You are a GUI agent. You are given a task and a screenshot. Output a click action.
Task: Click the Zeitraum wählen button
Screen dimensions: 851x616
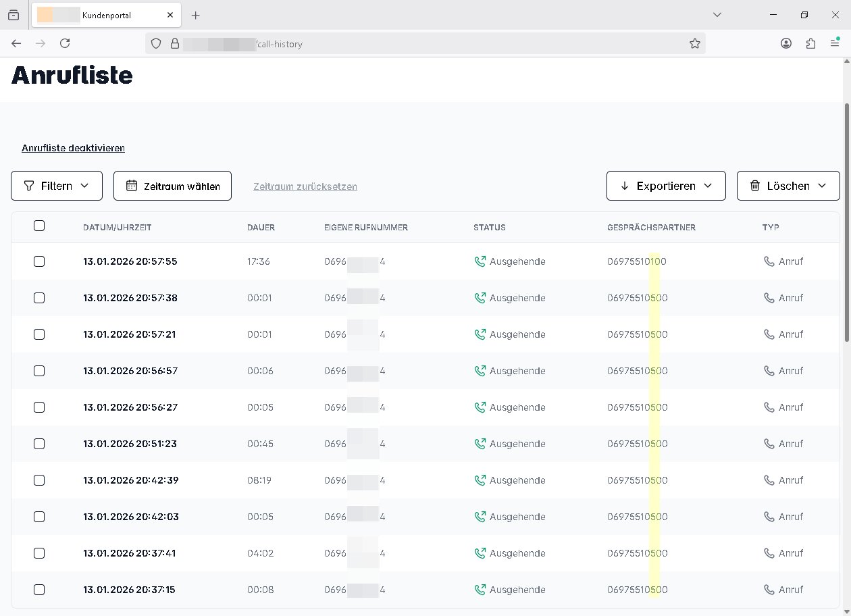(x=172, y=186)
